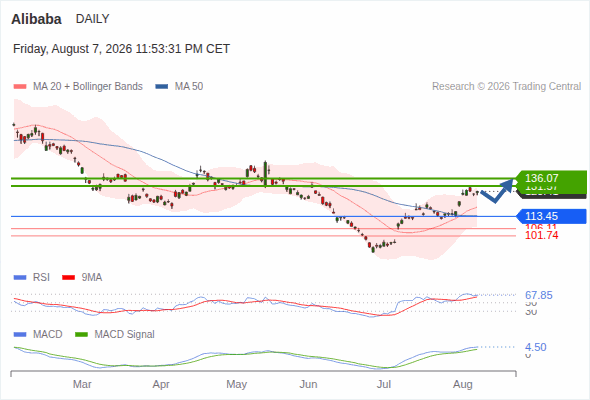Click the red 101.74 support label
The image size is (590, 400).
pyautogui.click(x=541, y=236)
